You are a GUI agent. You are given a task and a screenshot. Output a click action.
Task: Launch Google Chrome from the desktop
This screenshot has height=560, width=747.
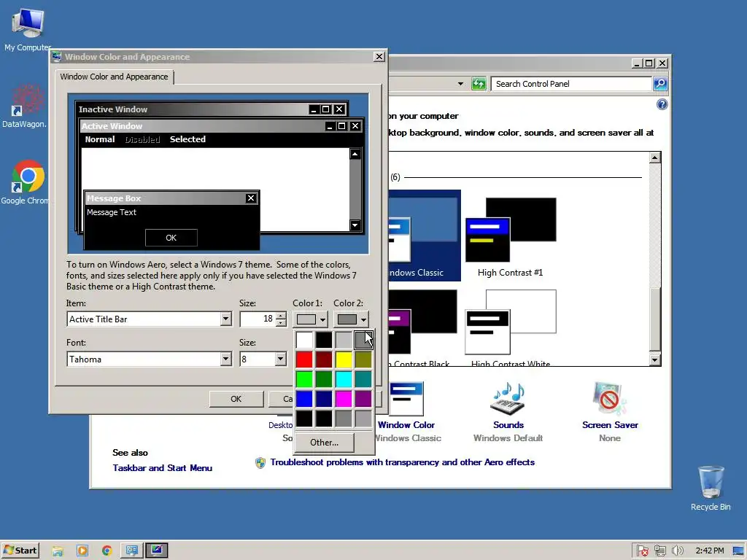coord(26,182)
